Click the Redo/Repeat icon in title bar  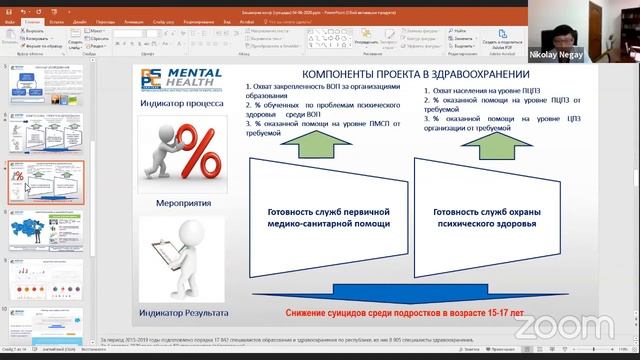click(39, 12)
